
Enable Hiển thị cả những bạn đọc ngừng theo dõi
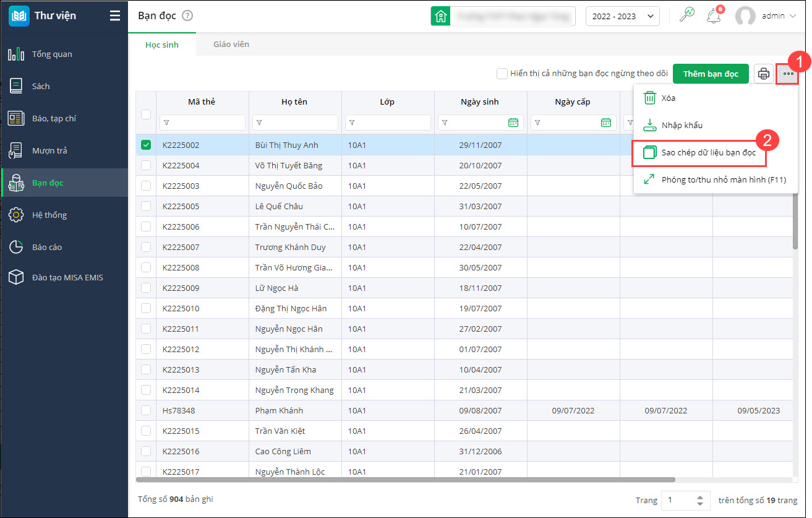[x=502, y=74]
